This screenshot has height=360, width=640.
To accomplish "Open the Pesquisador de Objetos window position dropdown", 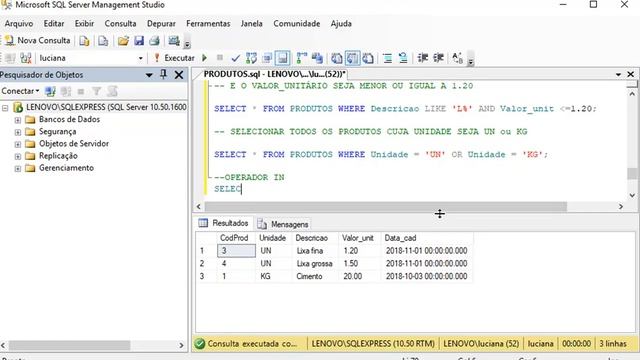I will click(x=149, y=75).
